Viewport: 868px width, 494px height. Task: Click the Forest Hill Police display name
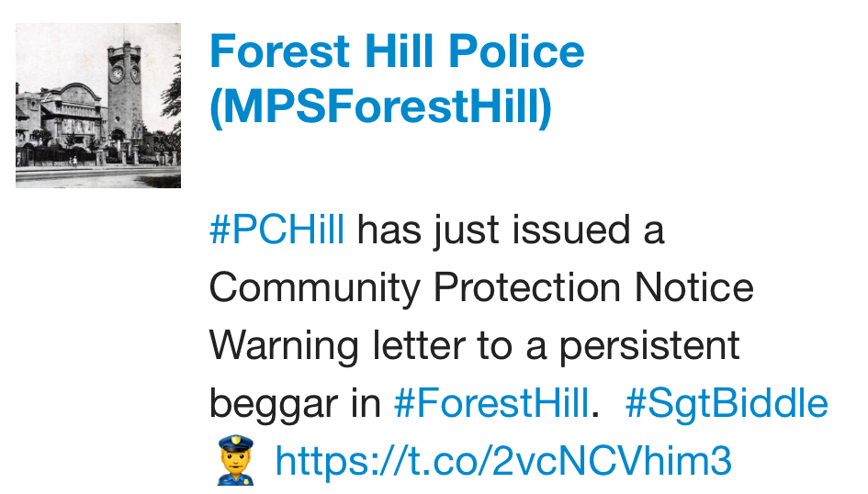(397, 51)
